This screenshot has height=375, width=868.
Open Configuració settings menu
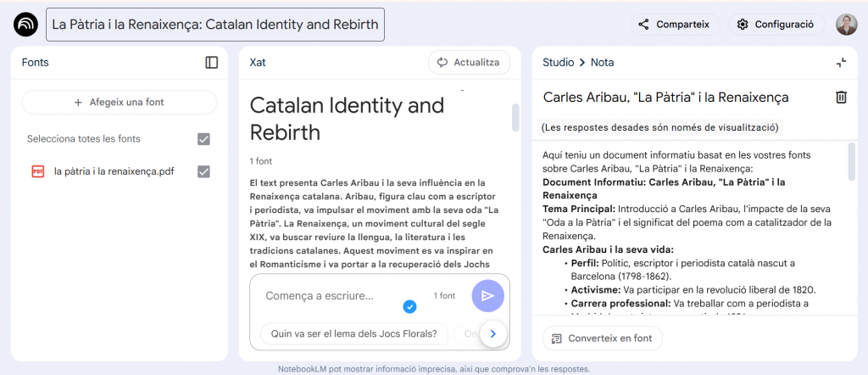(776, 25)
